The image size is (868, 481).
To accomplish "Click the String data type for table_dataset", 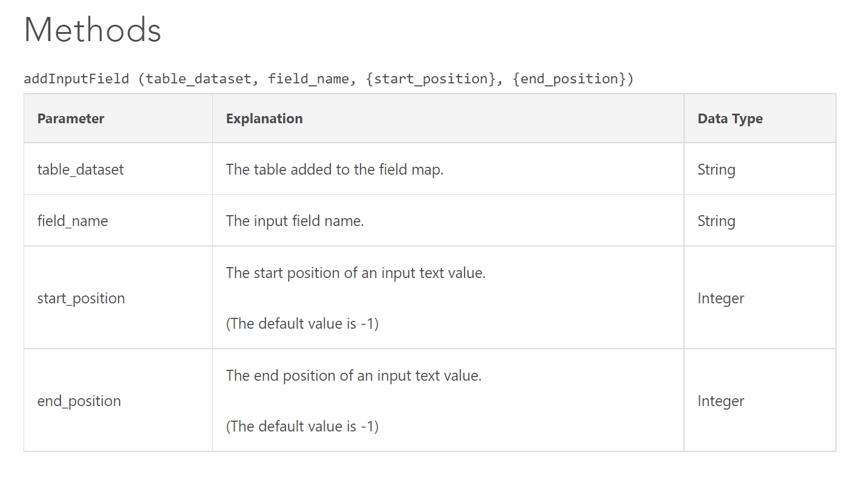I will click(716, 169).
